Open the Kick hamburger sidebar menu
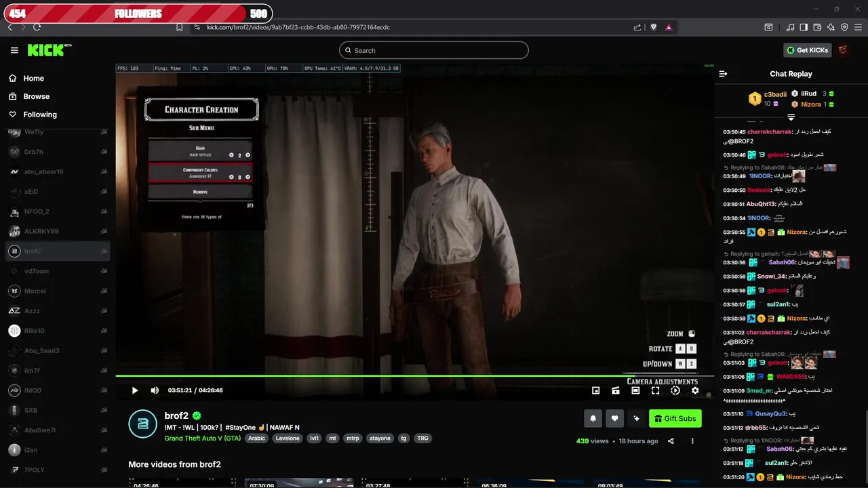 coord(14,50)
